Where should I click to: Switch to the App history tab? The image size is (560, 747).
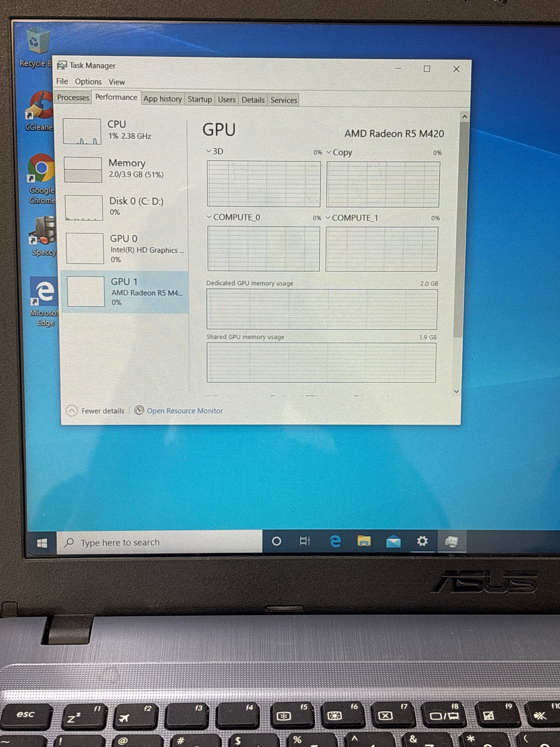pyautogui.click(x=162, y=99)
